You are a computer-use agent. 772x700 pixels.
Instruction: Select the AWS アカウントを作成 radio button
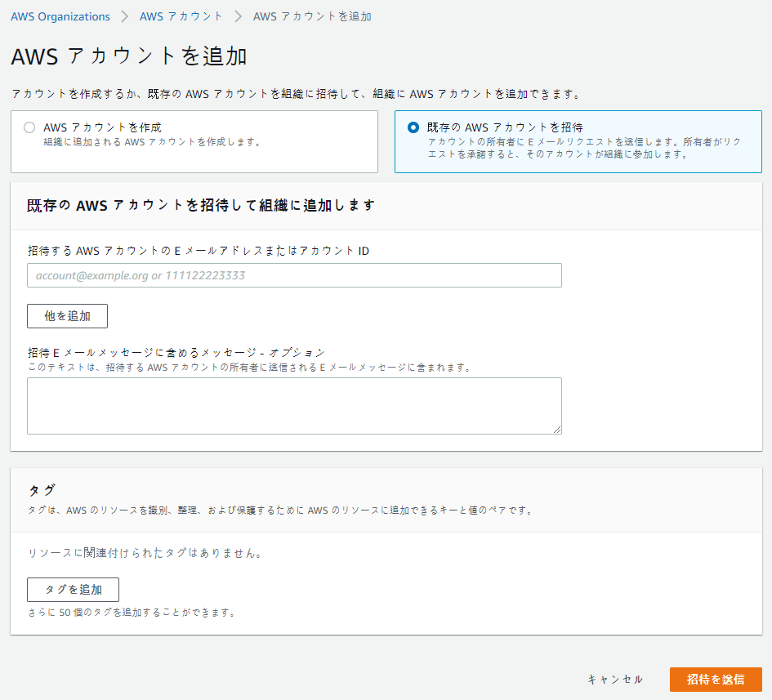[29, 127]
